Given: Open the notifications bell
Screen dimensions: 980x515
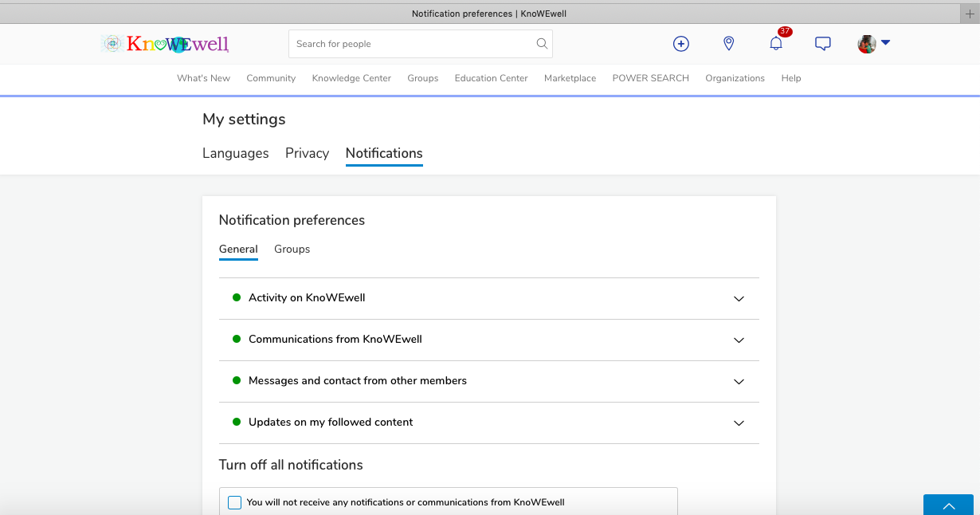Looking at the screenshot, I should 776,44.
